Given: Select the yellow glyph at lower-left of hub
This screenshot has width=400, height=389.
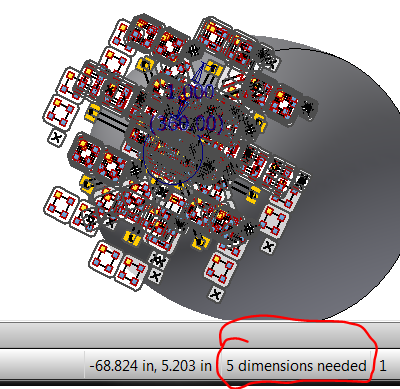Looking at the screenshot, I should pos(131,237).
